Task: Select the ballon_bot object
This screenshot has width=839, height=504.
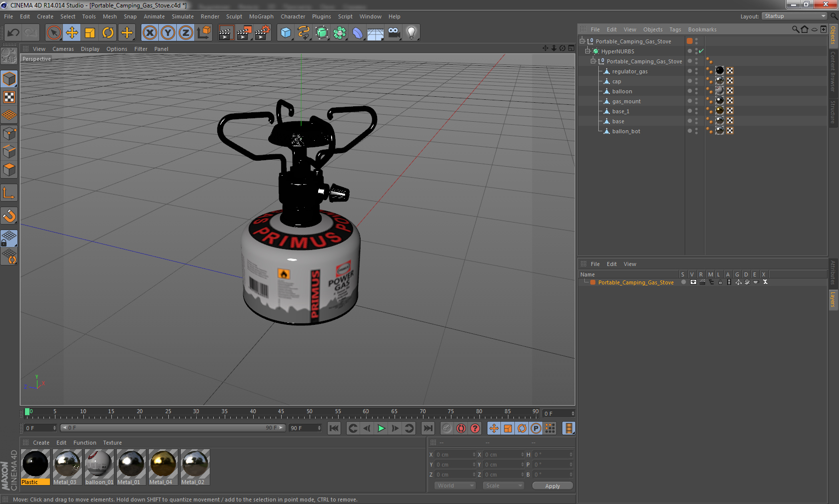Action: point(626,131)
